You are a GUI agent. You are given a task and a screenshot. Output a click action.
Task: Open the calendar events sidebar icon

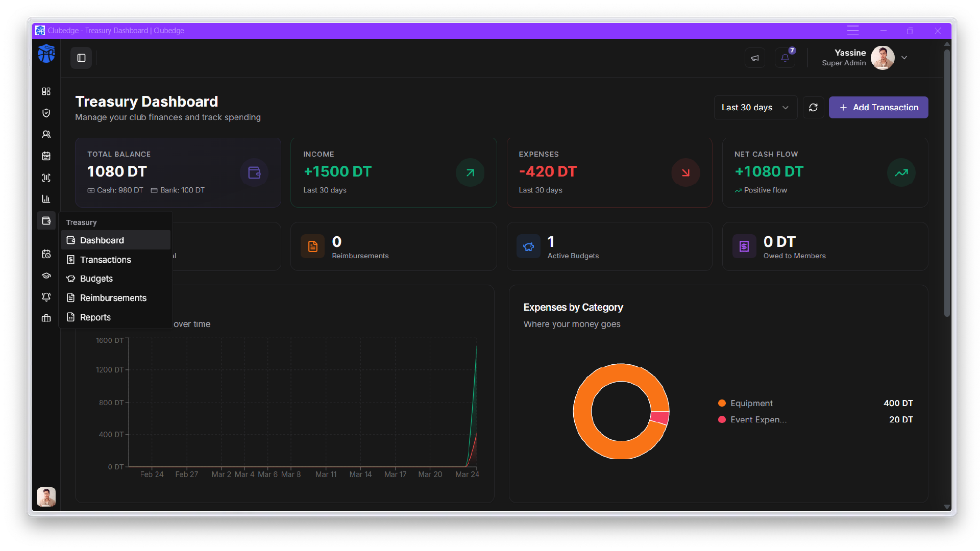pyautogui.click(x=46, y=156)
